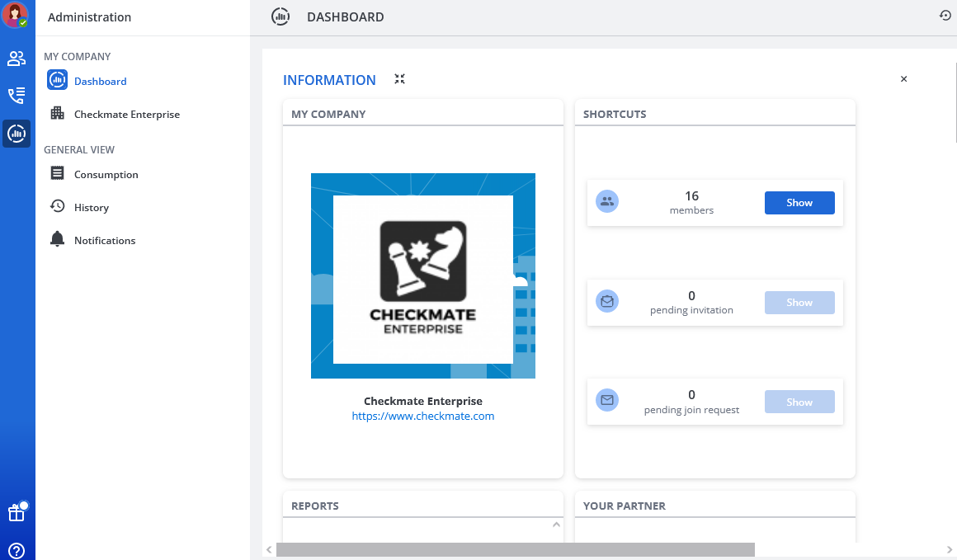Open Notifications in the sidebar

tap(104, 240)
